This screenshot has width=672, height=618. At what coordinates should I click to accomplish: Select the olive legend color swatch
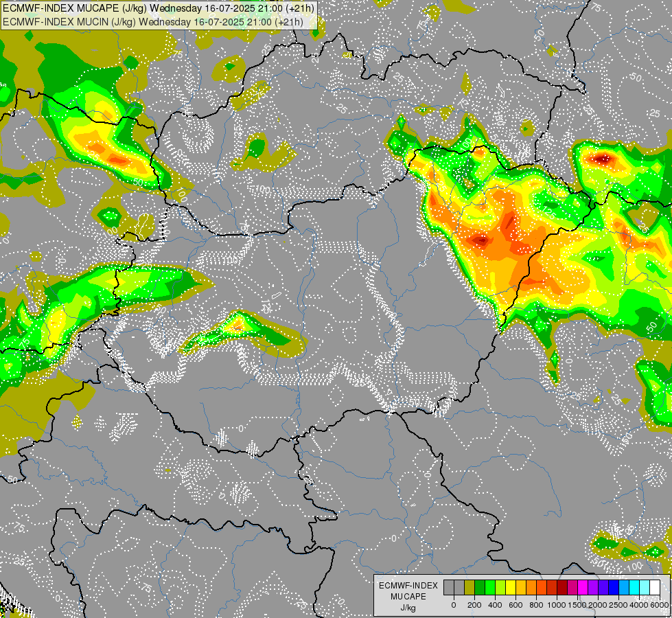[x=470, y=587]
